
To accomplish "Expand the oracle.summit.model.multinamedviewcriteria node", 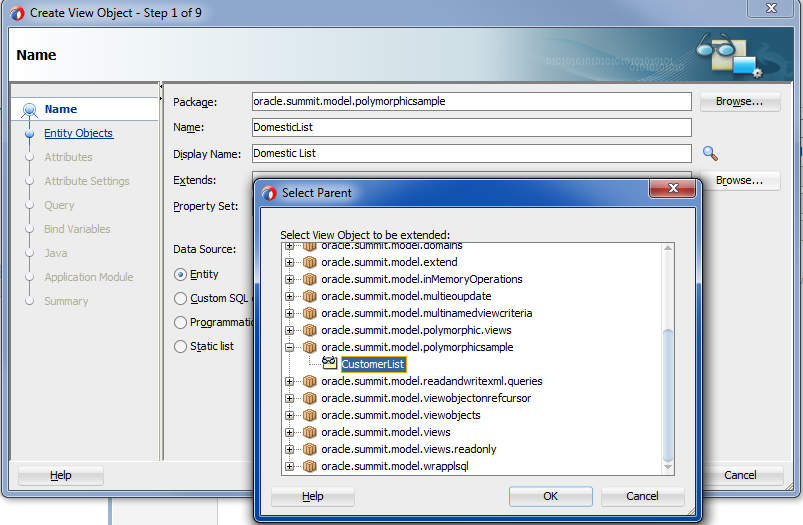I will pos(289,313).
